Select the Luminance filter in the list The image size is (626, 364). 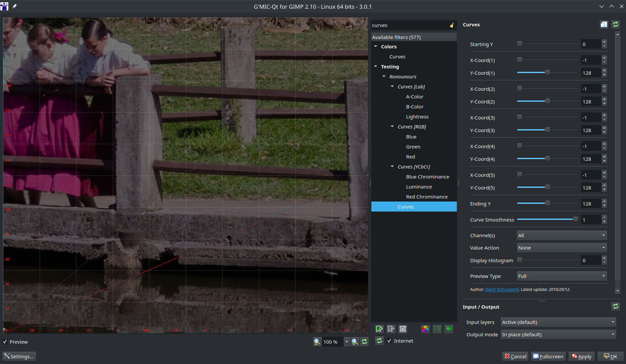point(419,187)
